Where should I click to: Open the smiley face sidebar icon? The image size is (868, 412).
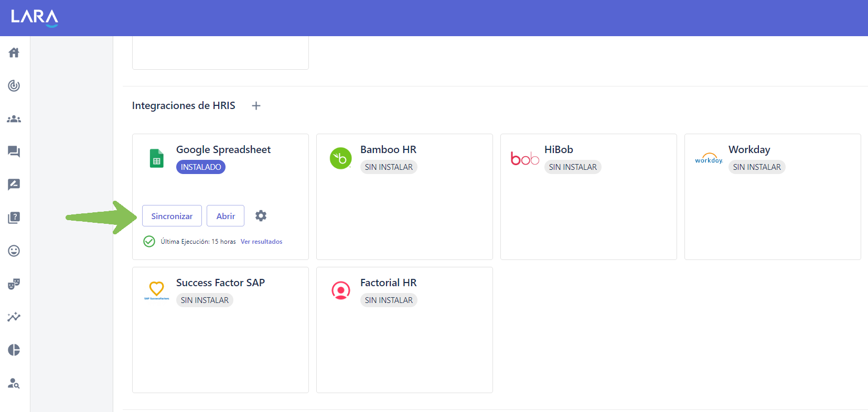14,251
